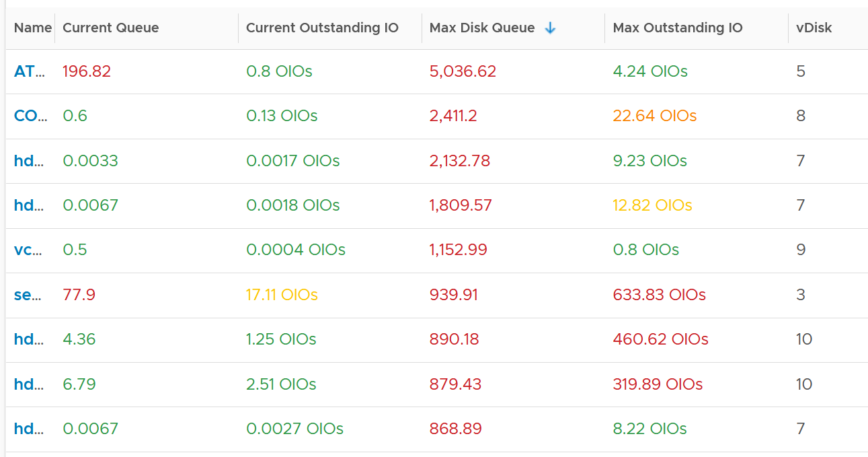Sort by the Current Queue column header
This screenshot has height=457, width=868.
point(111,28)
